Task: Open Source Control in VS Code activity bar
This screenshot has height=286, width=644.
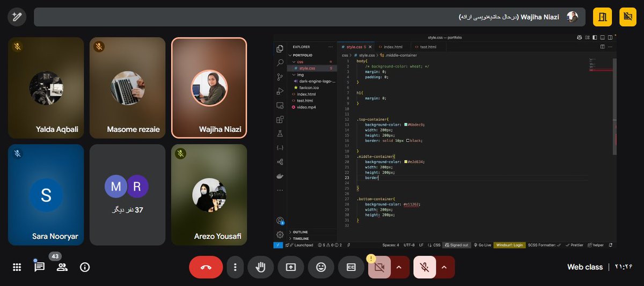Action: pyautogui.click(x=280, y=77)
